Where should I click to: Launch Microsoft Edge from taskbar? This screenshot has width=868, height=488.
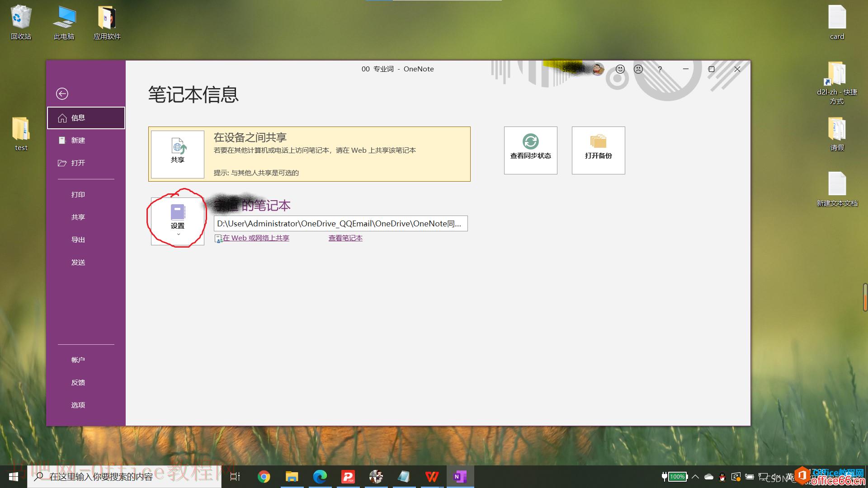coord(320,477)
